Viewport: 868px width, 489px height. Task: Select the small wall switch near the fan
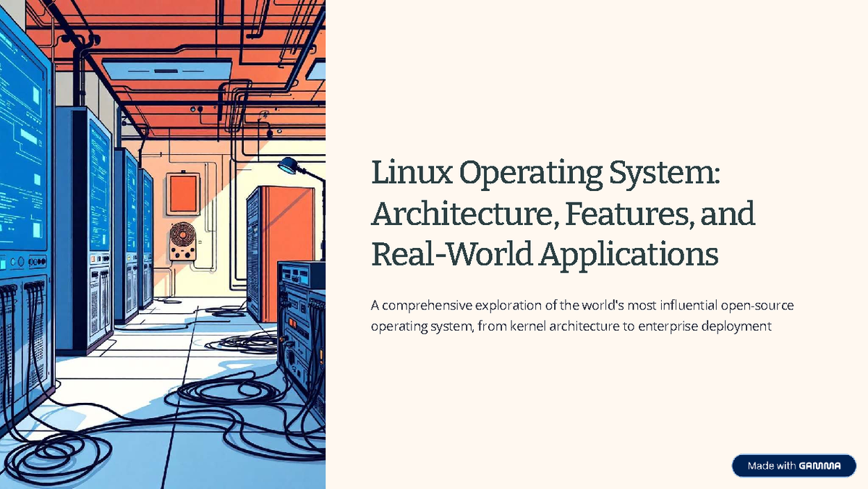[200, 241]
